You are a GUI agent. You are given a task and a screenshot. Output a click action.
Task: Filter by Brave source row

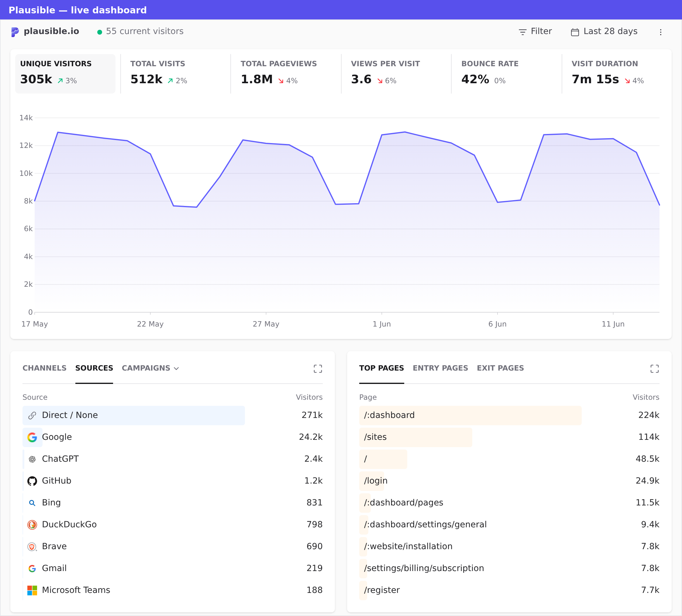tap(173, 546)
